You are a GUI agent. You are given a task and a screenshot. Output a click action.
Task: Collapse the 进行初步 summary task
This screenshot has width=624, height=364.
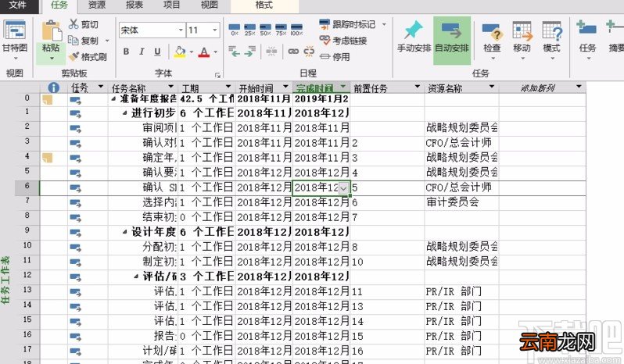click(125, 113)
